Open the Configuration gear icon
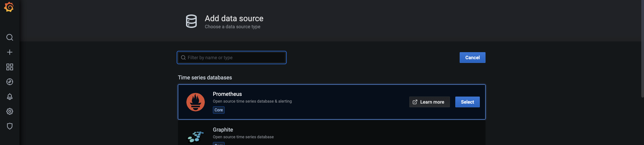Image resolution: width=644 pixels, height=145 pixels. coord(10,111)
